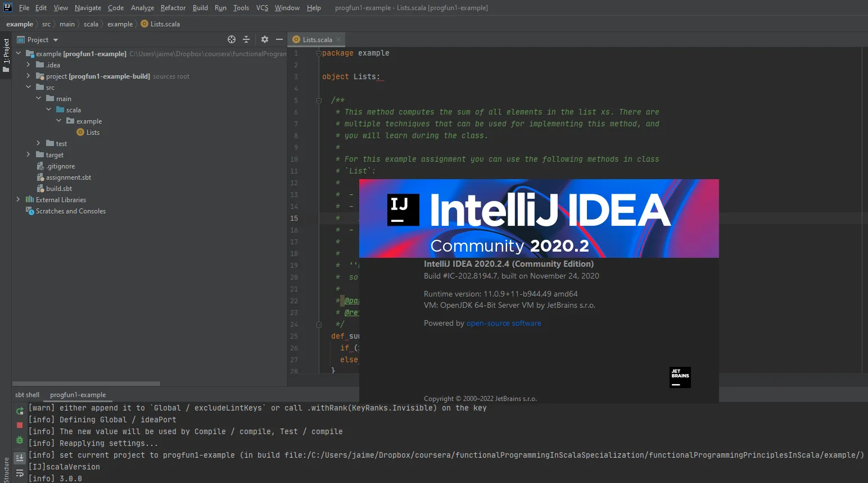Viewport: 868px width, 483px height.
Task: Click the assignment.sbt file icon
Action: (x=40, y=177)
